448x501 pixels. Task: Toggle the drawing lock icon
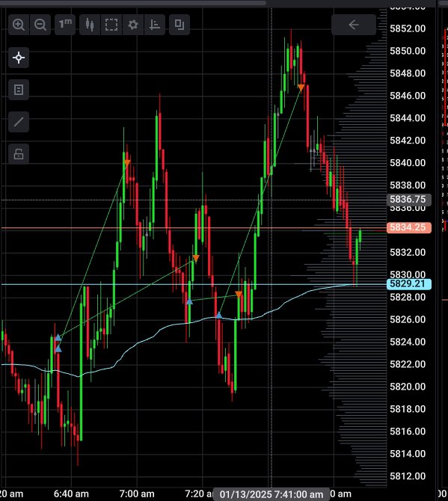[19, 154]
